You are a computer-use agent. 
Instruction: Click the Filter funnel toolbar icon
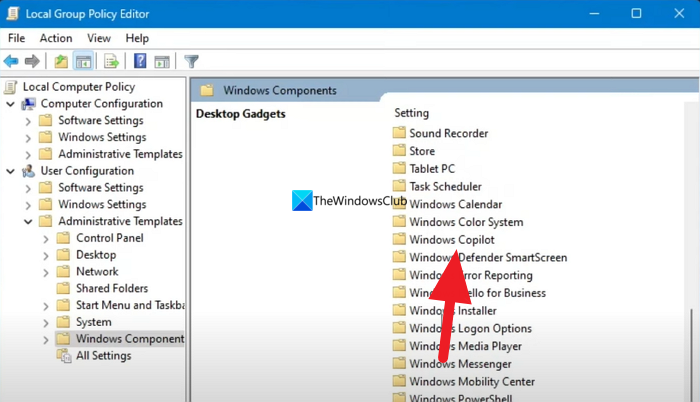pos(192,61)
